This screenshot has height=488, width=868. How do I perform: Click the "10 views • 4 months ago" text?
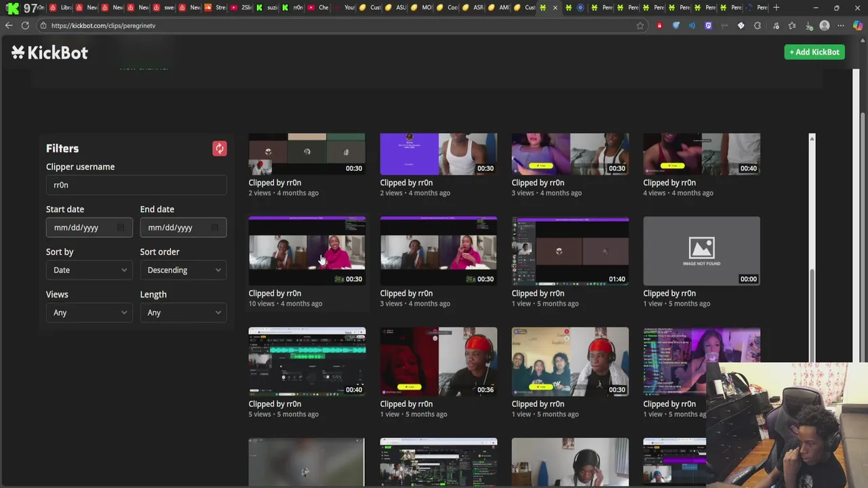pos(285,304)
